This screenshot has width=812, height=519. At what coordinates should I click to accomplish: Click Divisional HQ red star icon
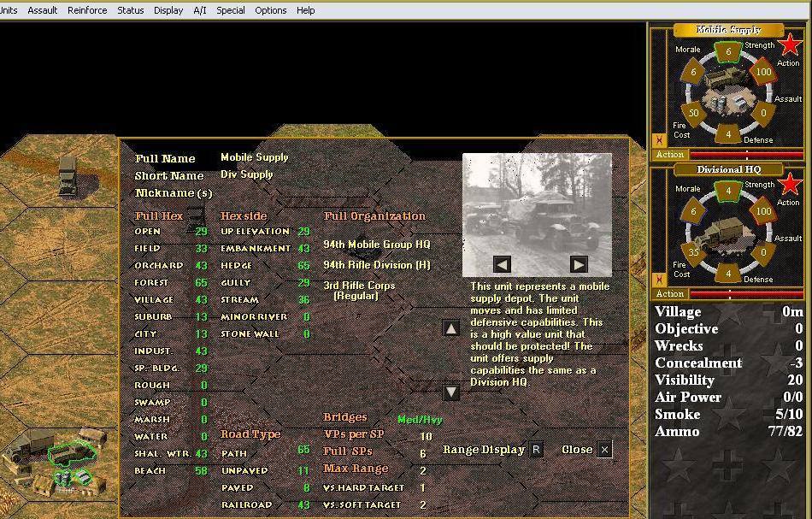tap(790, 184)
